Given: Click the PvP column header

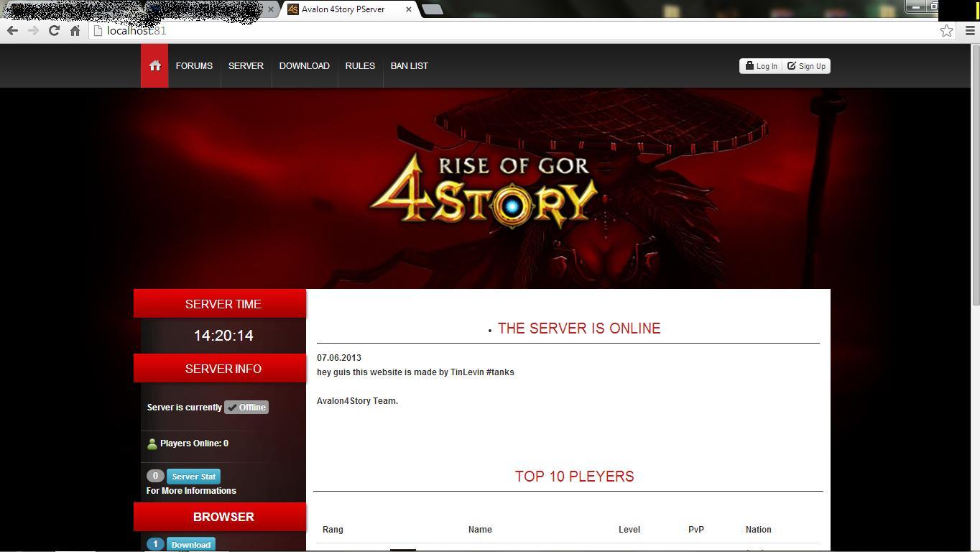Looking at the screenshot, I should coord(696,530).
